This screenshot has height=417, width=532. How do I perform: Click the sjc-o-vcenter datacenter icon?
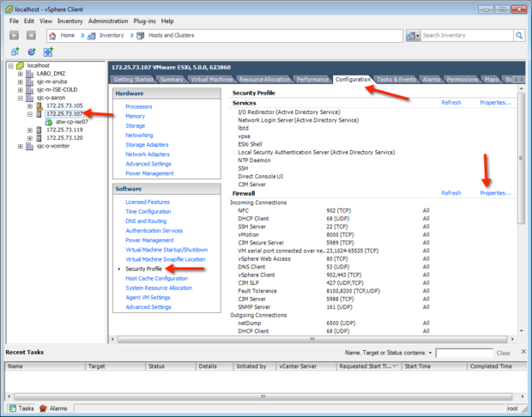(30, 146)
